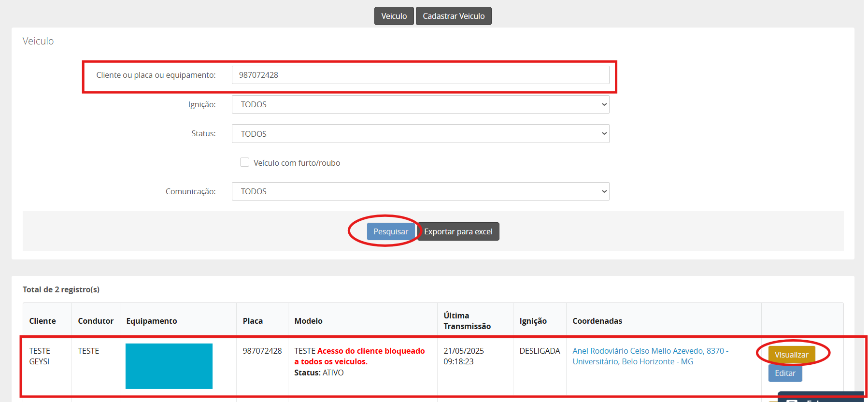Open the Cadastrar Veiculo tab

click(453, 16)
